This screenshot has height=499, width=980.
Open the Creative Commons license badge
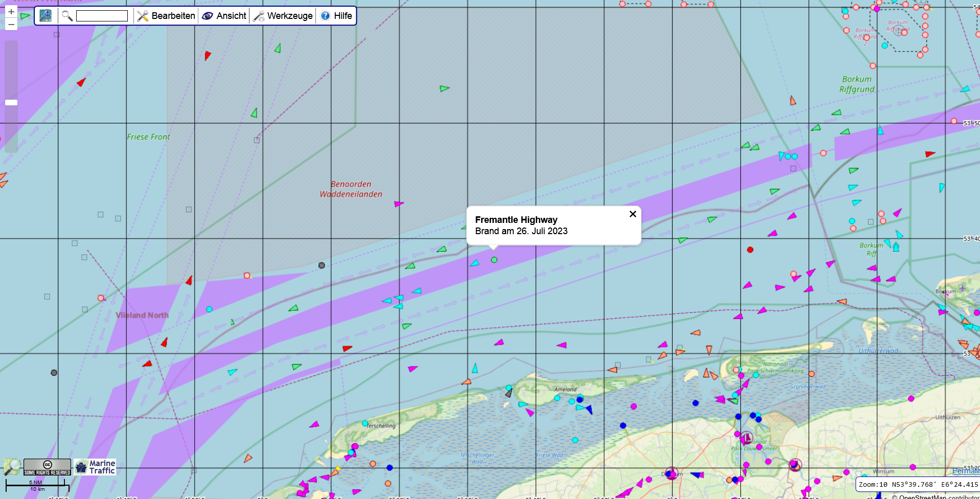(47, 467)
